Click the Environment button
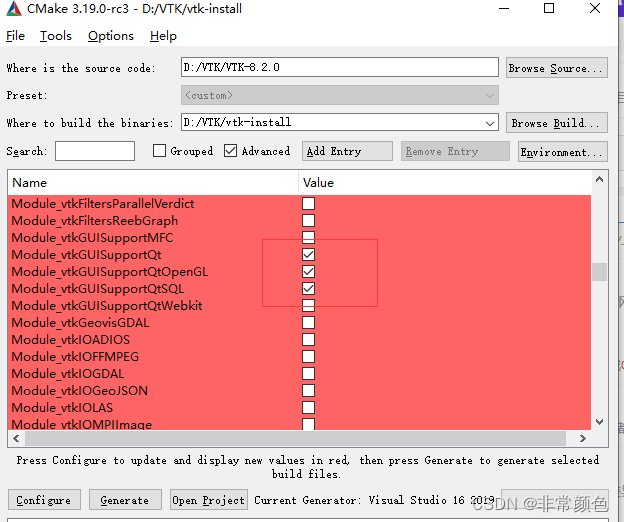This screenshot has width=624, height=522. [562, 152]
